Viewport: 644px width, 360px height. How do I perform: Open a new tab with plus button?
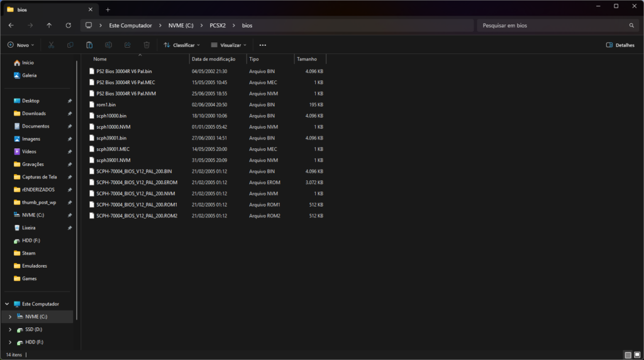108,9
